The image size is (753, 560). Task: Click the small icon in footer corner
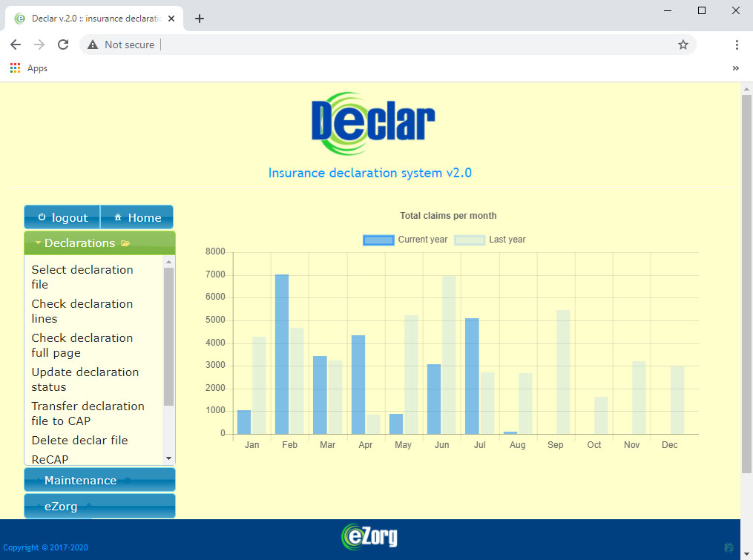coord(729,547)
